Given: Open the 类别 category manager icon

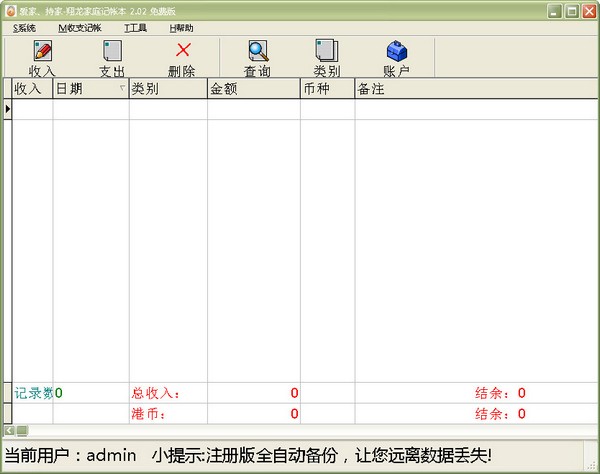Looking at the screenshot, I should click(327, 58).
